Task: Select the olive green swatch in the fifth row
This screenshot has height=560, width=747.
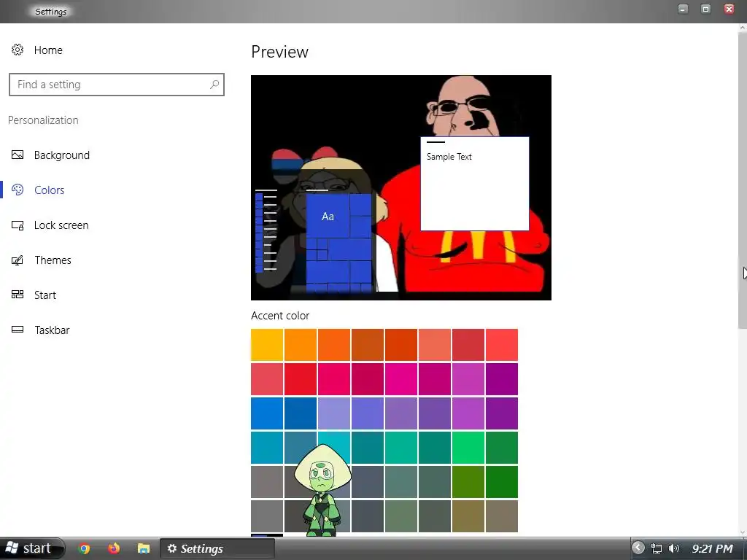Action: click(x=468, y=482)
